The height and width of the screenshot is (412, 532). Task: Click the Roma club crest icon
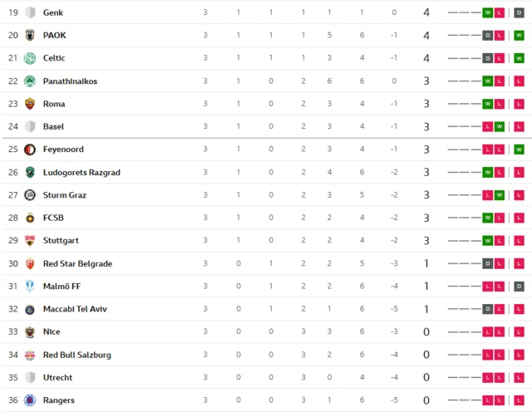[x=30, y=104]
